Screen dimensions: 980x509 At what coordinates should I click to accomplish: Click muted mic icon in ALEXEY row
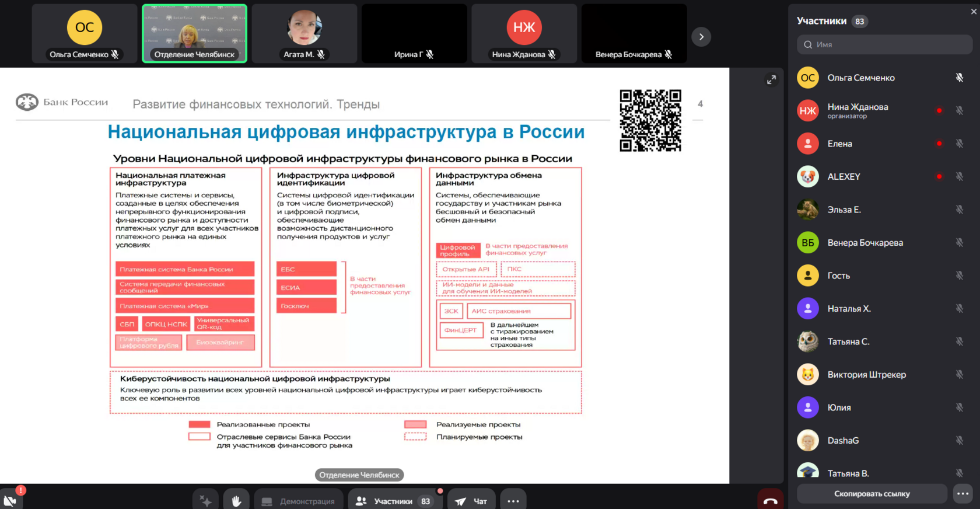coord(960,176)
